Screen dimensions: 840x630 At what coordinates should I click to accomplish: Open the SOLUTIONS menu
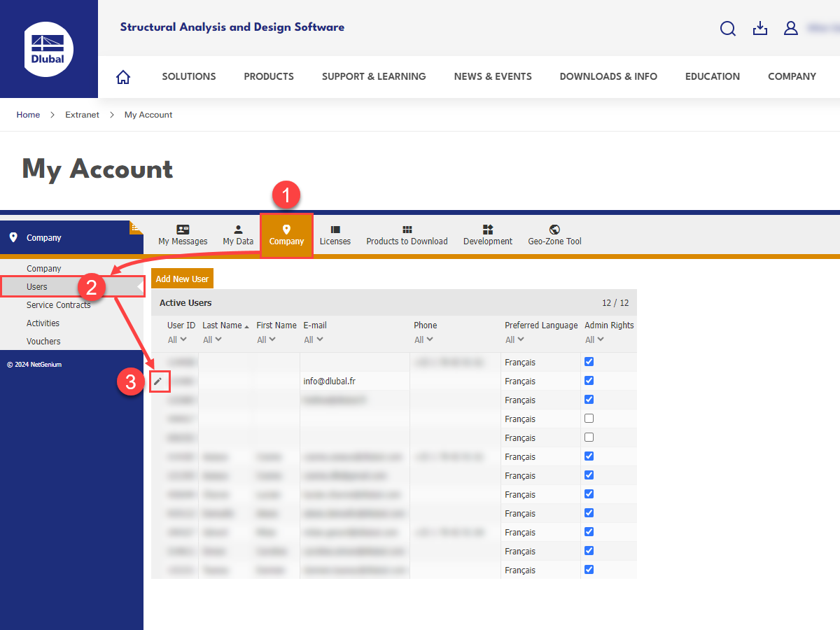189,77
